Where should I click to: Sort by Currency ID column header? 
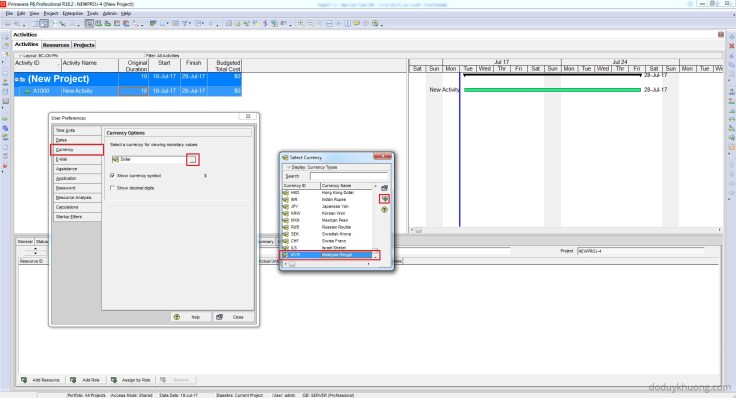point(301,186)
